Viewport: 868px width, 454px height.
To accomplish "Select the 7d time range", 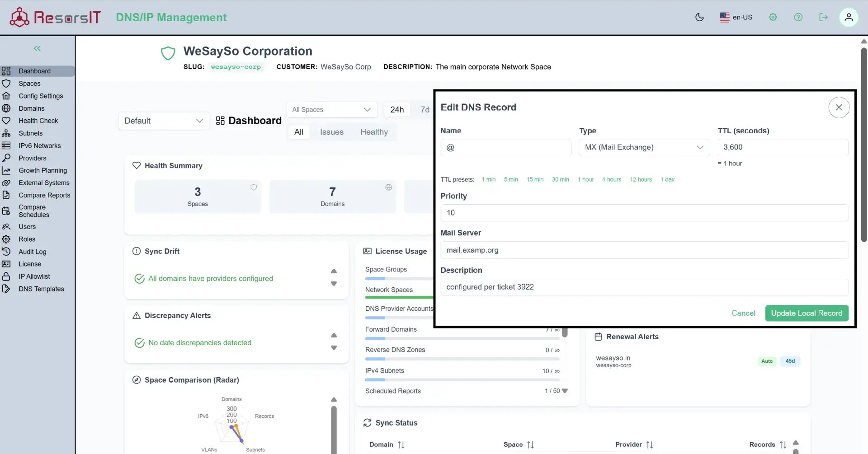I will [x=425, y=110].
